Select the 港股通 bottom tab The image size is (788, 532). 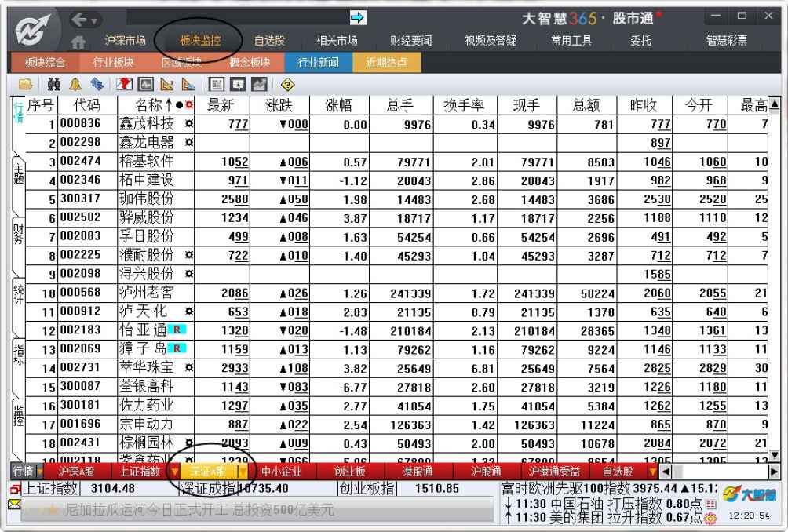418,472
